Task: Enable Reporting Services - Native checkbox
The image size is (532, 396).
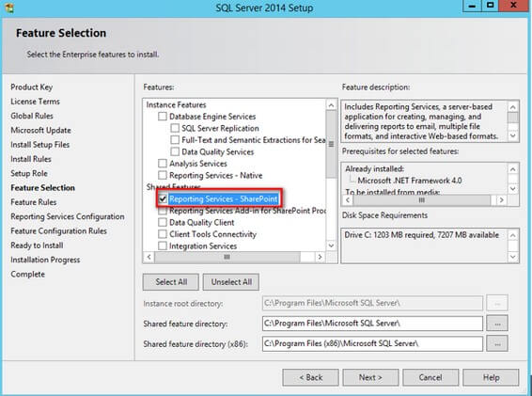Action: 163,175
